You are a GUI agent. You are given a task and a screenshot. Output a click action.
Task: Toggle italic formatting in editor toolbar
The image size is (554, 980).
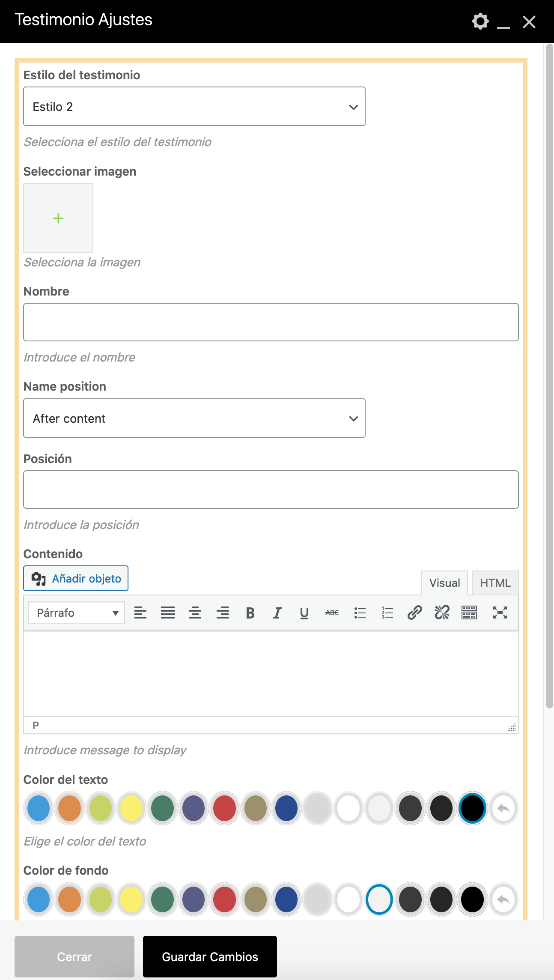277,613
